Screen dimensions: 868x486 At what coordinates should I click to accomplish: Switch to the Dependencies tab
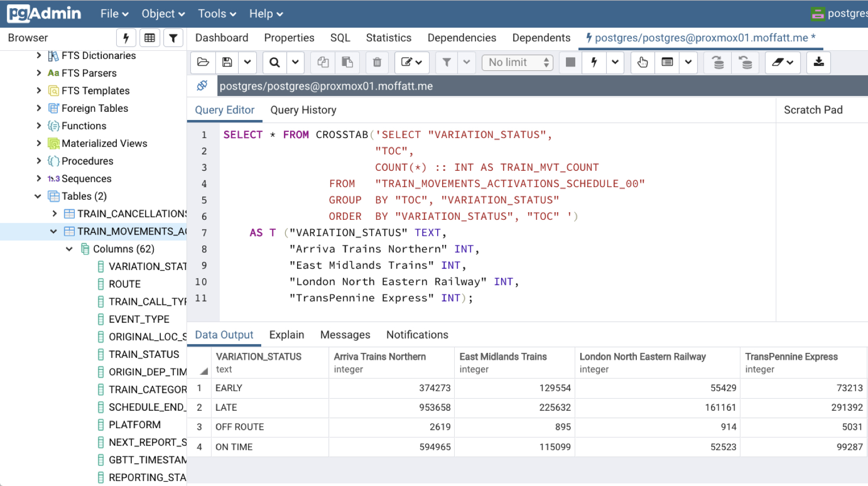(x=462, y=38)
